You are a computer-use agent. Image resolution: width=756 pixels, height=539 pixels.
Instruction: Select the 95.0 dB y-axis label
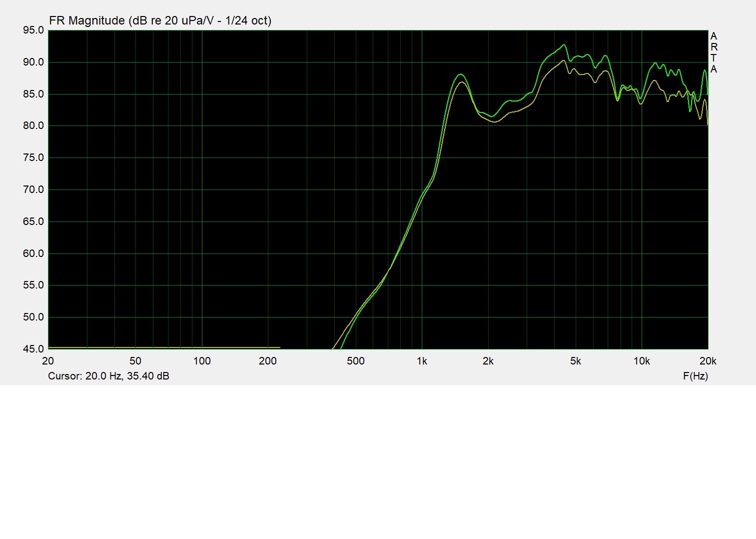click(x=33, y=30)
